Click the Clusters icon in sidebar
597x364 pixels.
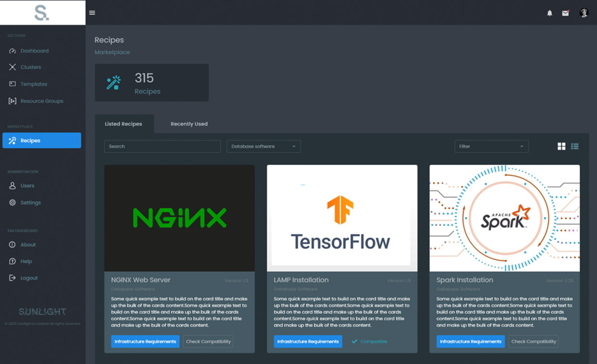pyautogui.click(x=12, y=67)
